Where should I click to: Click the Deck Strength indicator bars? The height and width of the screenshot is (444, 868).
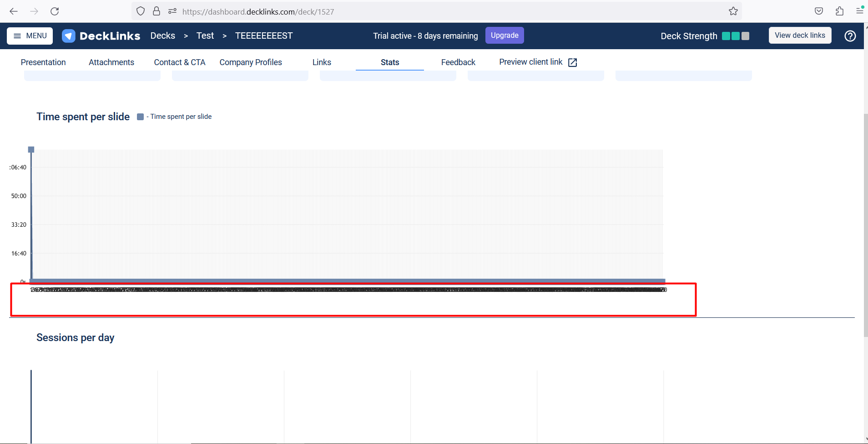tap(736, 36)
